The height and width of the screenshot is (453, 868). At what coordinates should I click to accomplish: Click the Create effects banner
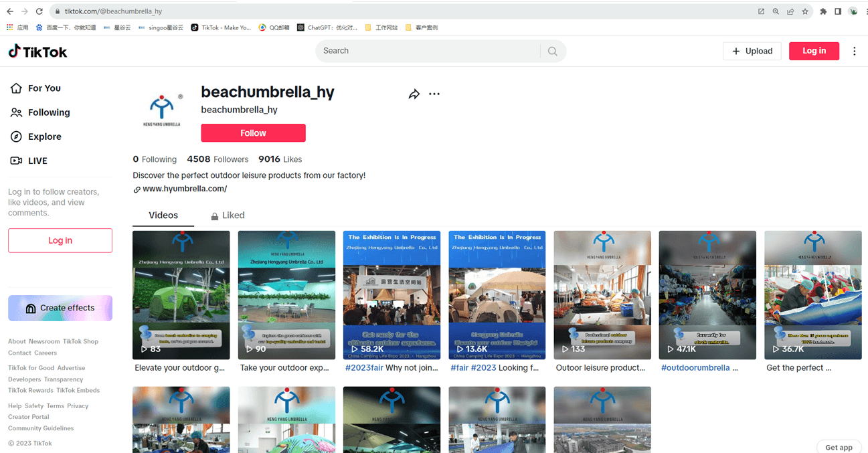click(x=60, y=308)
